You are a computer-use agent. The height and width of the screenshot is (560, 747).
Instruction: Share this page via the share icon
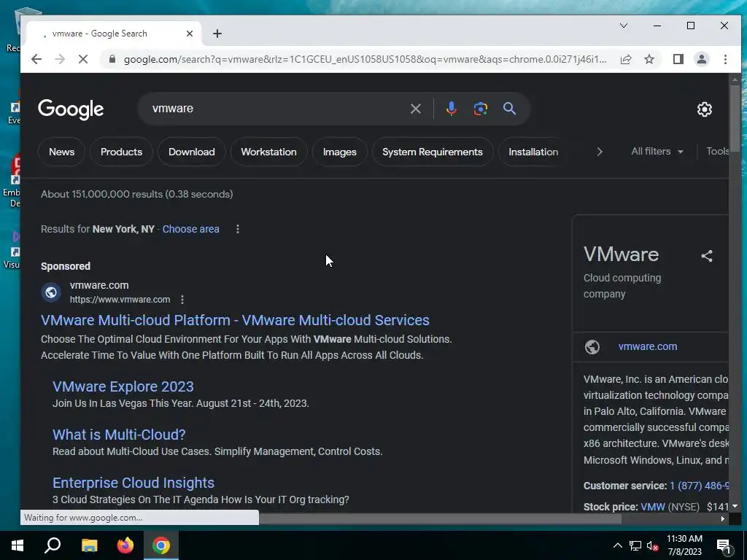click(626, 59)
